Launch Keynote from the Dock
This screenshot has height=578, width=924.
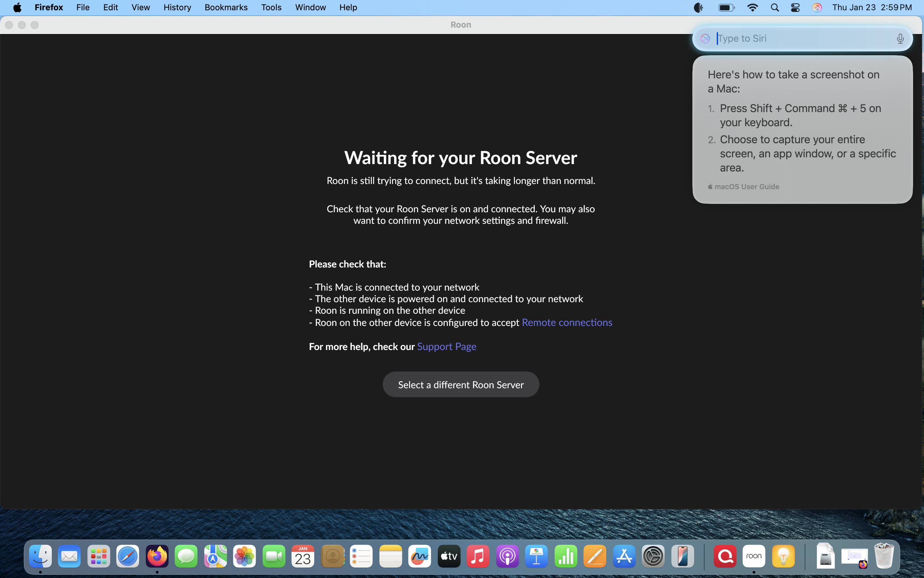536,556
